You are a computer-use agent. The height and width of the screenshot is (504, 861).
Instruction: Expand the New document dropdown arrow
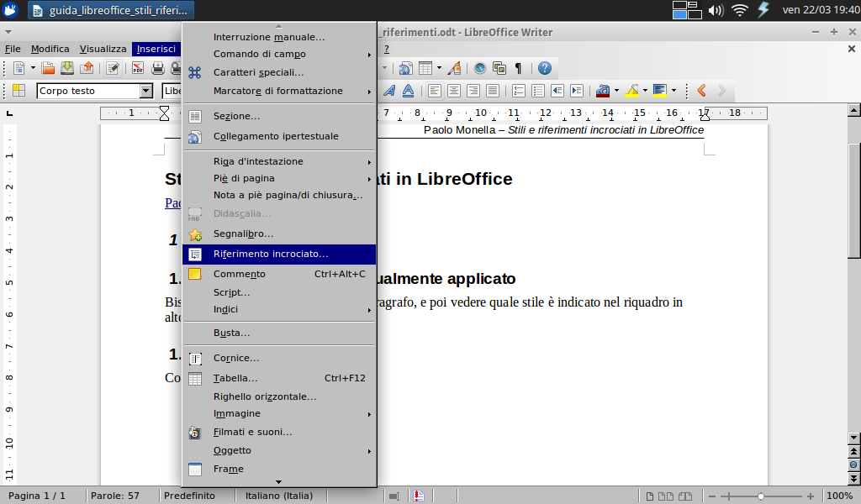click(33, 68)
